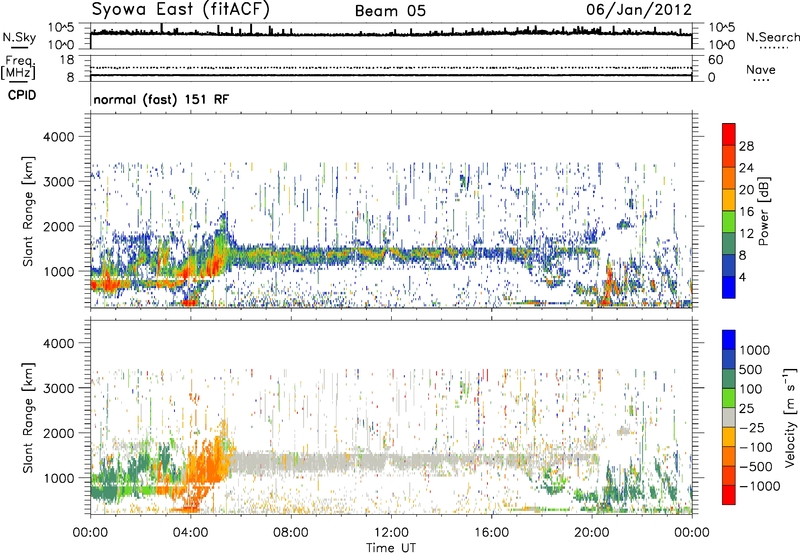Click 'normal (fast) 151 RF' text

click(x=161, y=99)
